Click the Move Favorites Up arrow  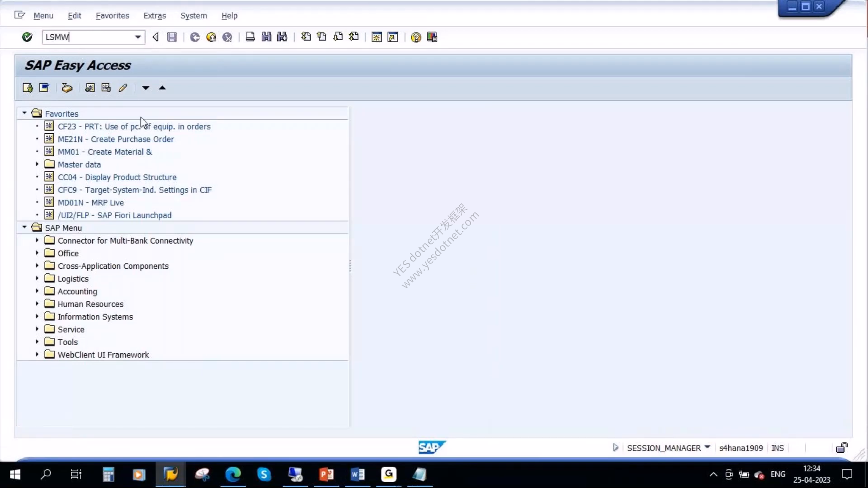(x=162, y=88)
